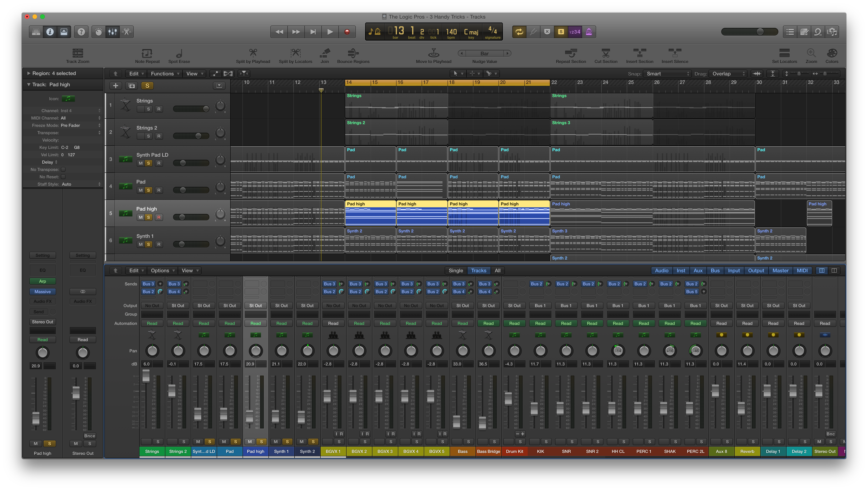Toggle Cycle mode in the transport bar

tap(519, 31)
